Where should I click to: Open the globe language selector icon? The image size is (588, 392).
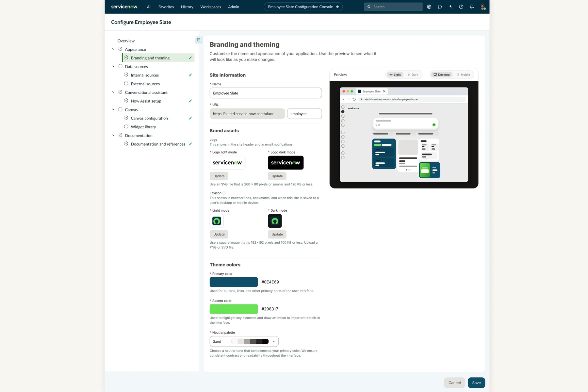429,7
